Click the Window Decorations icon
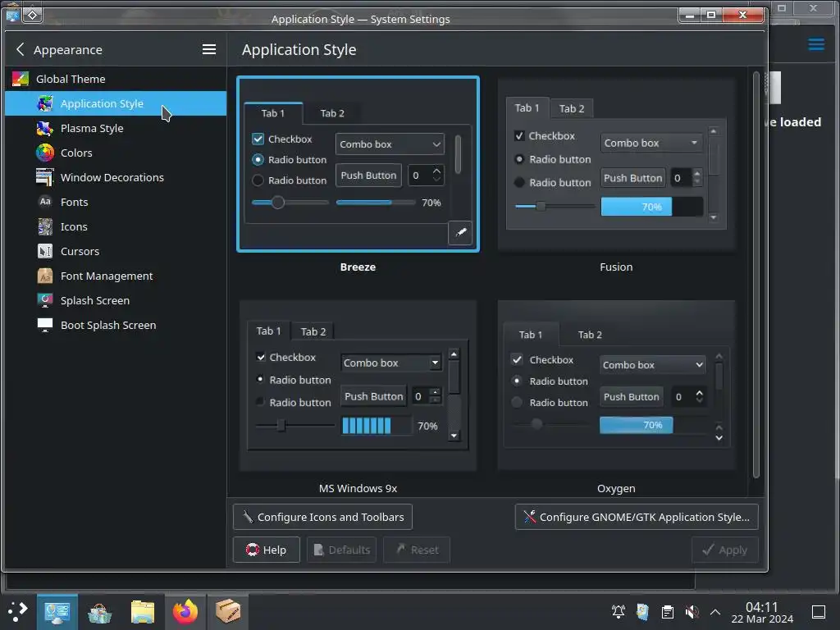This screenshot has height=630, width=840. [x=45, y=177]
